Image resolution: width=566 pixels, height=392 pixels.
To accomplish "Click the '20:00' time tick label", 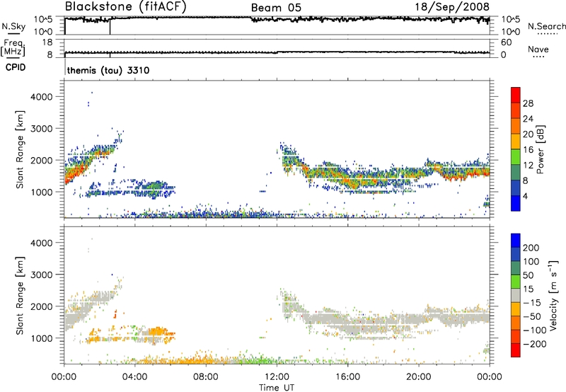I will (418, 377).
